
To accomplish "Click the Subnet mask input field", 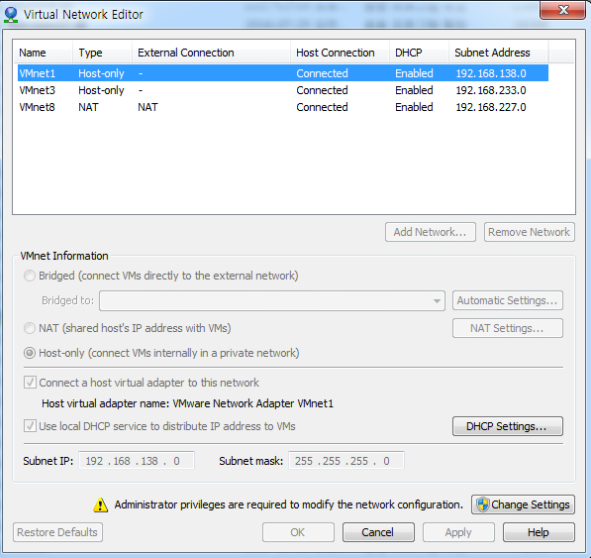I will pyautogui.click(x=346, y=461).
